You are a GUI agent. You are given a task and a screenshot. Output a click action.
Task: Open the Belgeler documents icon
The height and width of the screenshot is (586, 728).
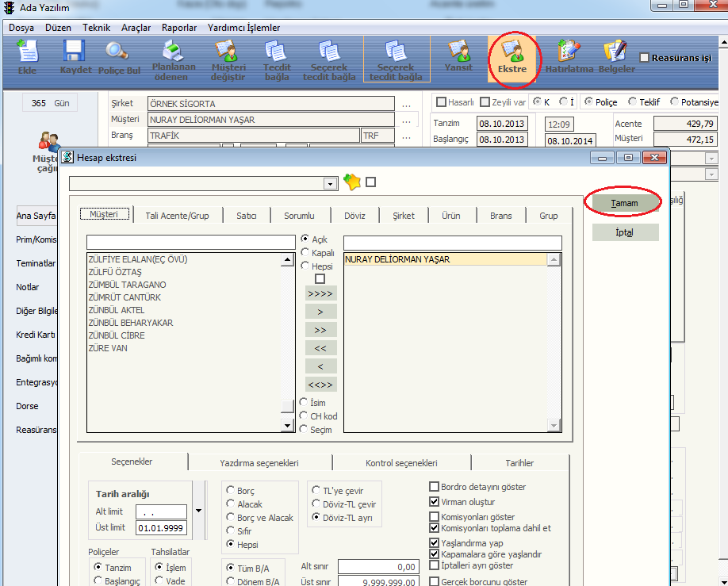pyautogui.click(x=616, y=56)
